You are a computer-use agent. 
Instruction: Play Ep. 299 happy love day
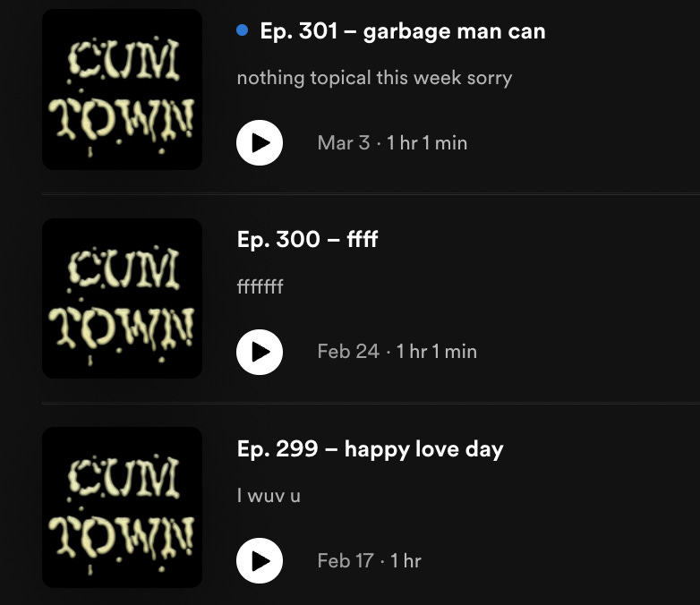(260, 561)
